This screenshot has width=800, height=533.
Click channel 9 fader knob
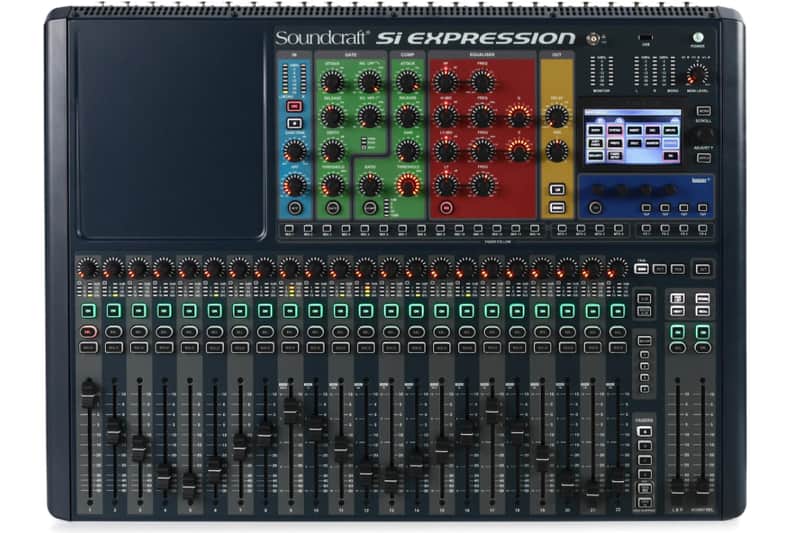click(x=292, y=411)
